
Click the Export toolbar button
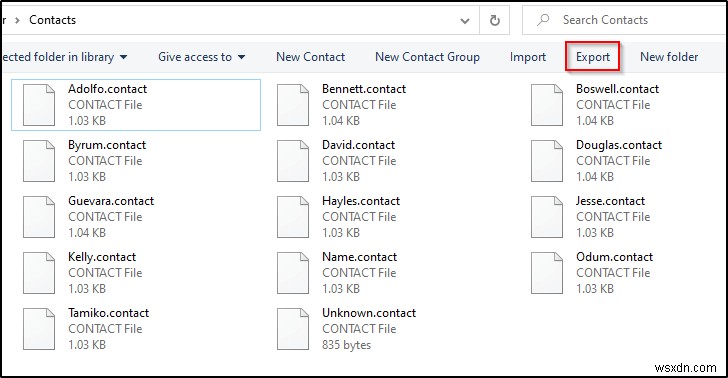[x=593, y=57]
